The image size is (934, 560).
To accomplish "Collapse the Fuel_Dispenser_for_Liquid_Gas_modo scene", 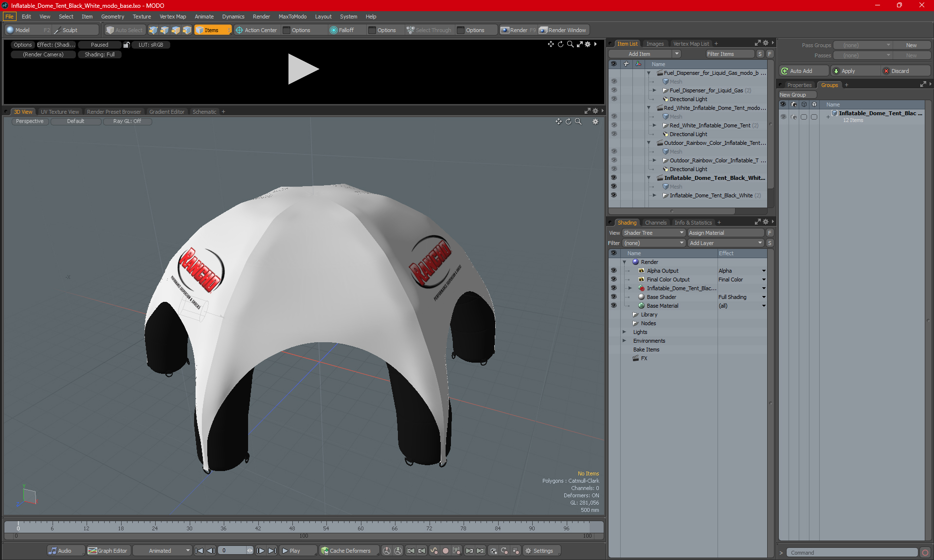I will click(648, 73).
